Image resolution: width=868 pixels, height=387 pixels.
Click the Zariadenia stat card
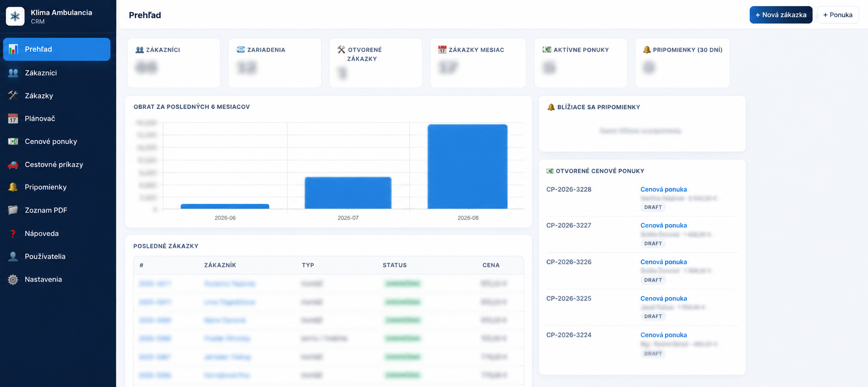(275, 63)
